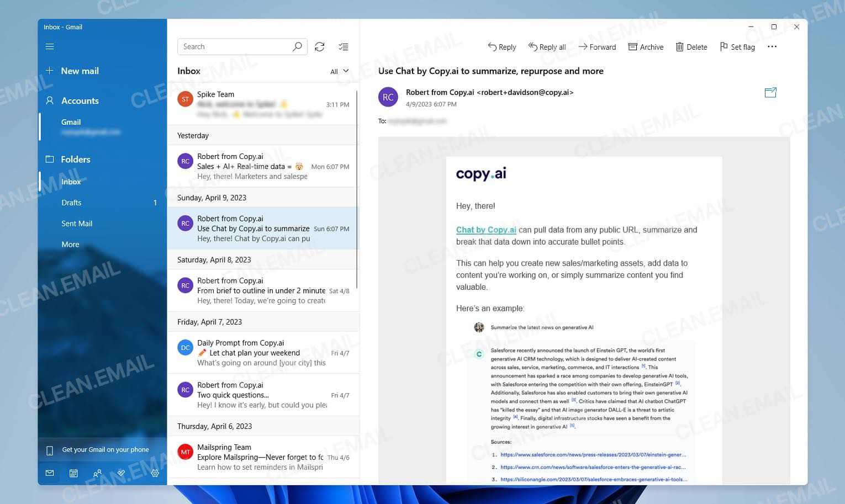Click the Yesterday group header

pos(263,135)
